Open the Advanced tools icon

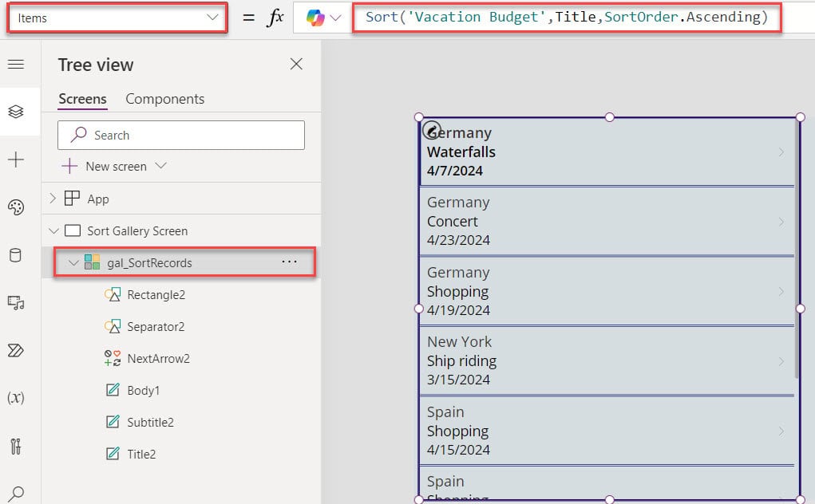(16, 446)
